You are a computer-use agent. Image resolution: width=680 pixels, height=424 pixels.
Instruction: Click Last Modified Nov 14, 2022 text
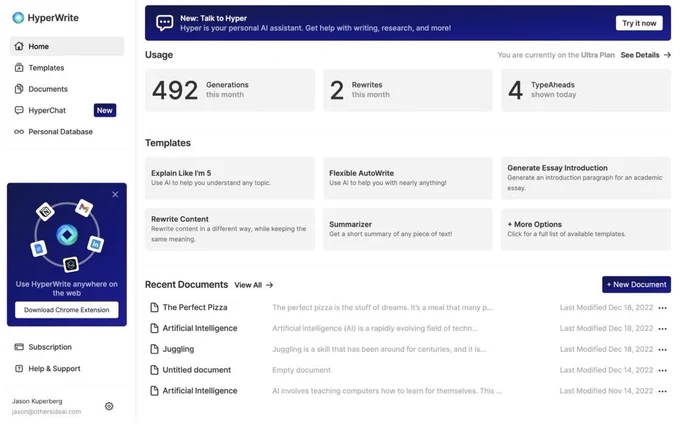pyautogui.click(x=606, y=391)
